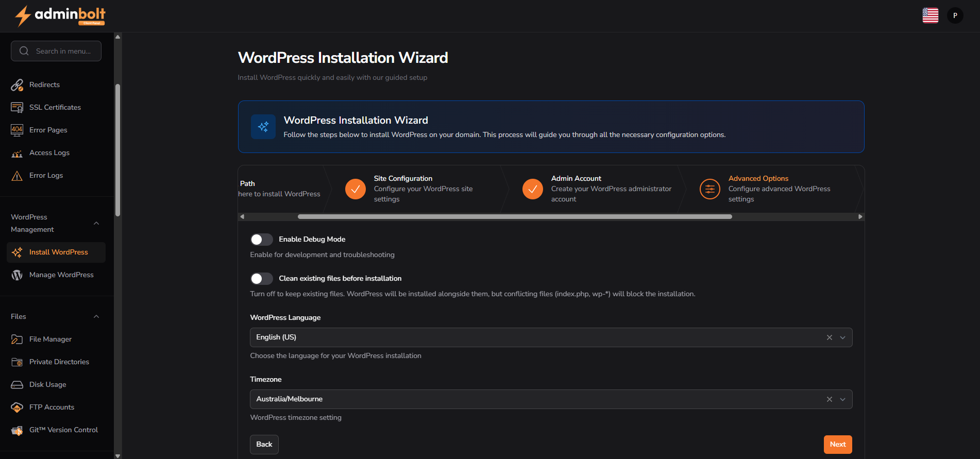Click the steps scrollbar right arrow
The image size is (980, 459).
click(x=860, y=217)
